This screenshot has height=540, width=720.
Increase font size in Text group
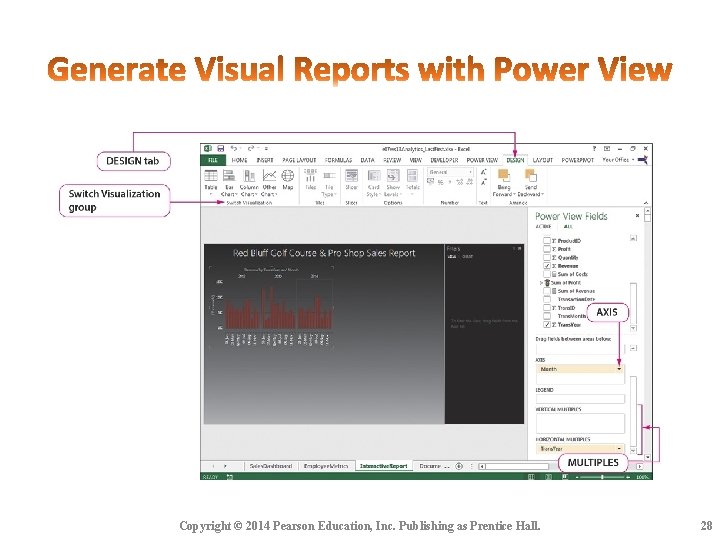pyautogui.click(x=484, y=172)
